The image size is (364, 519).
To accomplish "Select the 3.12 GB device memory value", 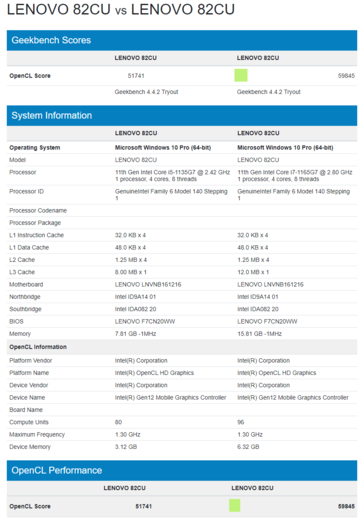I will (x=126, y=447).
